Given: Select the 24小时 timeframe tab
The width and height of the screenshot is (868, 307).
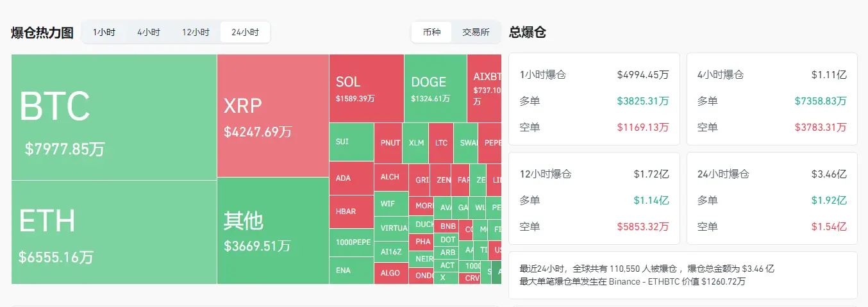Looking at the screenshot, I should pyautogui.click(x=245, y=32).
